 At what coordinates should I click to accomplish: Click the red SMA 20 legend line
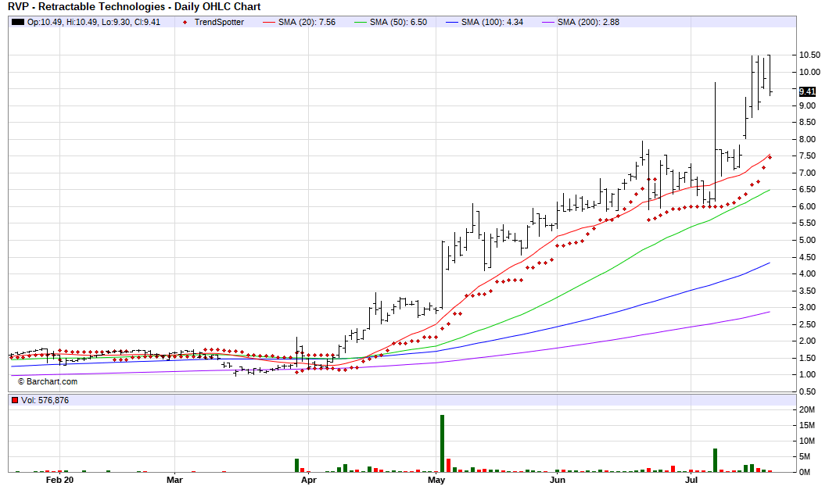[269, 22]
